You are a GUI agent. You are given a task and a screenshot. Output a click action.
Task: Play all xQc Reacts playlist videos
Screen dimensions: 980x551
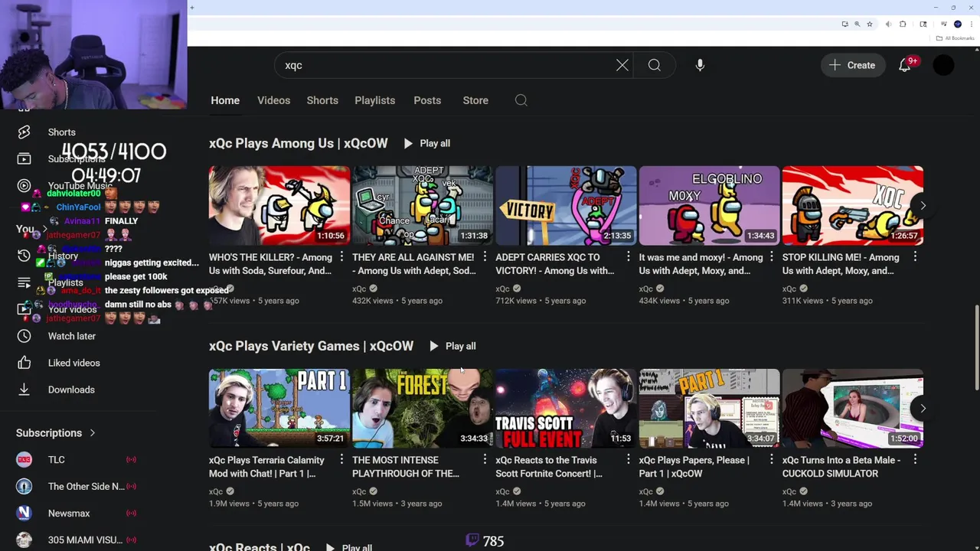[349, 546]
